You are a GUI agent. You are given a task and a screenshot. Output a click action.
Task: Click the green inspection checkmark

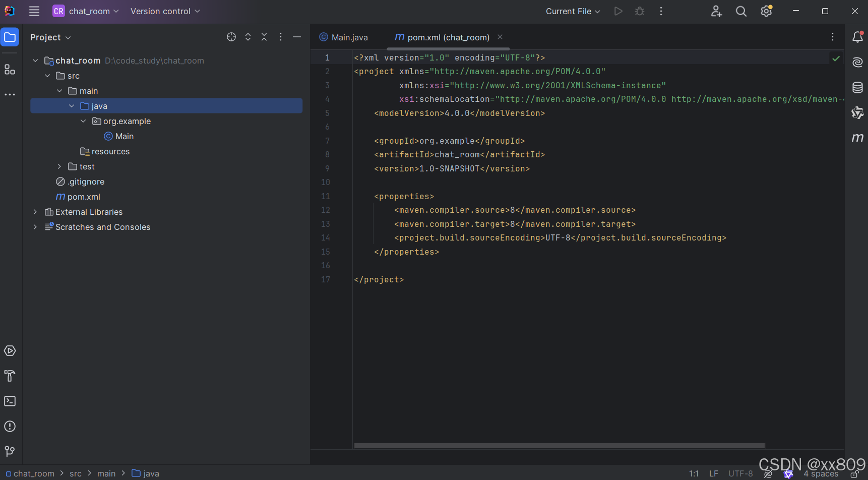(836, 58)
